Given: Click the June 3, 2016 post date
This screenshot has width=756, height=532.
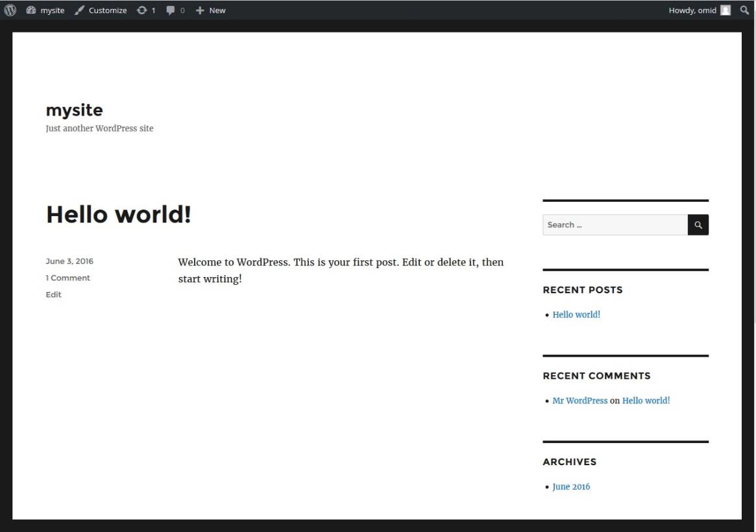Looking at the screenshot, I should 69,261.
